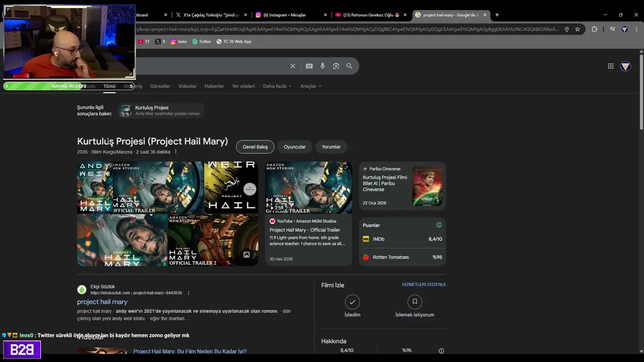Open Bu Film Neden Bu Kadar İyi video
This screenshot has width=644, height=362.
click(190, 351)
